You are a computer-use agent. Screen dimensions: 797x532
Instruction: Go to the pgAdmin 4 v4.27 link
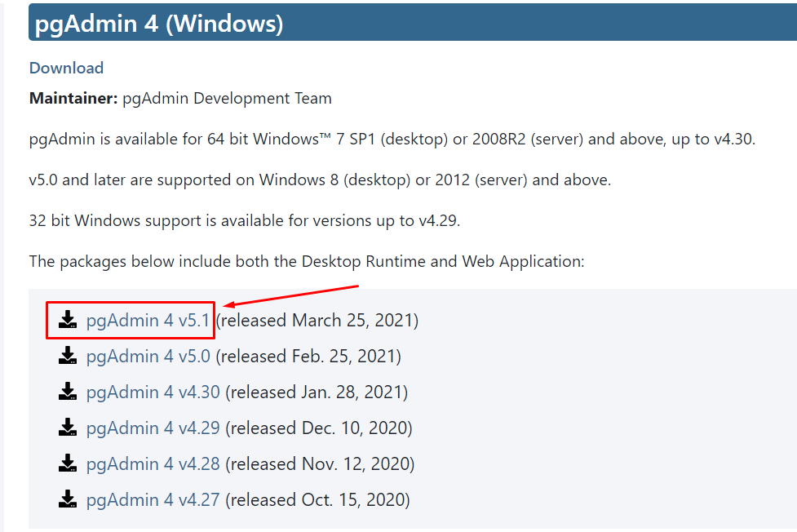click(153, 500)
